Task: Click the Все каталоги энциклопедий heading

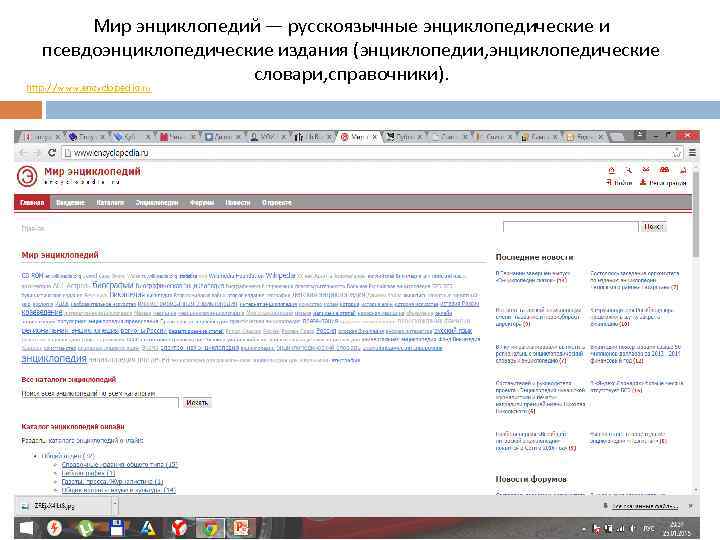Action: pyautogui.click(x=69, y=379)
